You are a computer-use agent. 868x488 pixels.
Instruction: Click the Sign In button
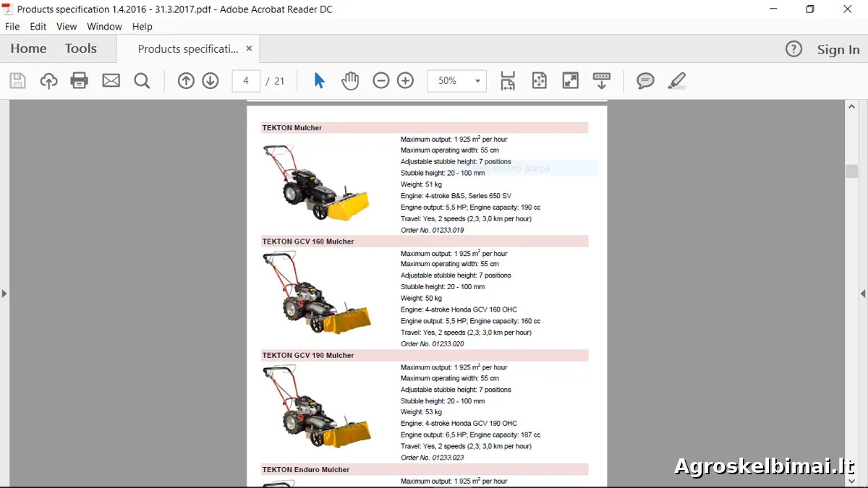pos(838,49)
